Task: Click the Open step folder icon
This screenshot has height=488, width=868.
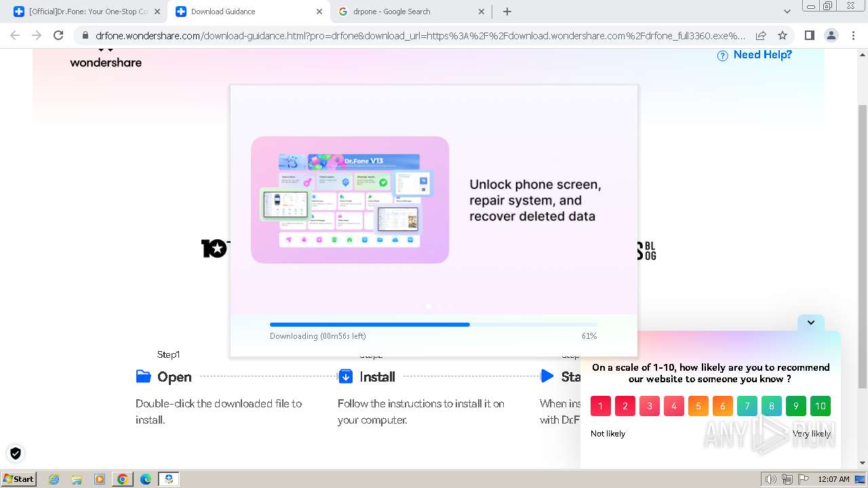Action: [144, 376]
